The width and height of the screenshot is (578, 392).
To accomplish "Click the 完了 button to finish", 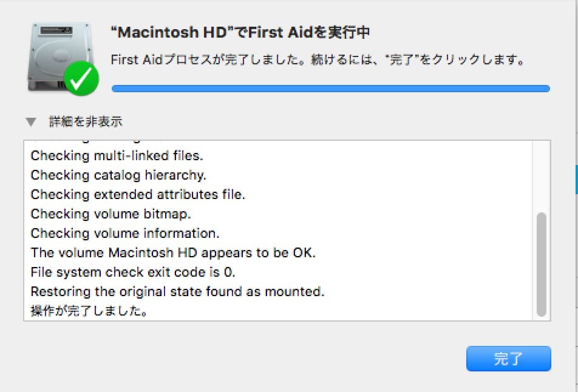I will [508, 359].
